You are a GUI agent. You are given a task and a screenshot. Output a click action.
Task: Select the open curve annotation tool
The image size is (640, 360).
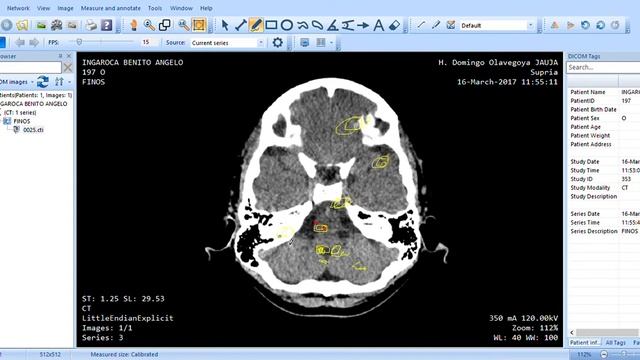[x=302, y=25]
